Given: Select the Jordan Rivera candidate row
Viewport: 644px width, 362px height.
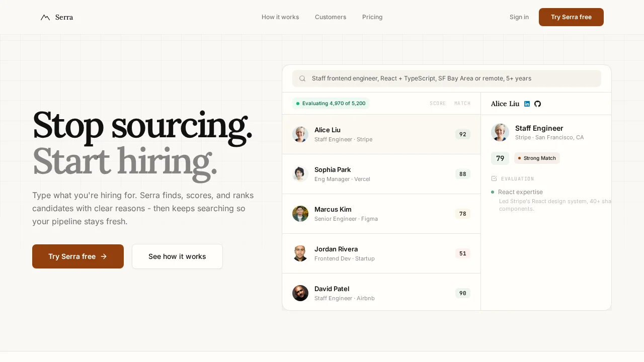Looking at the screenshot, I should point(381,253).
